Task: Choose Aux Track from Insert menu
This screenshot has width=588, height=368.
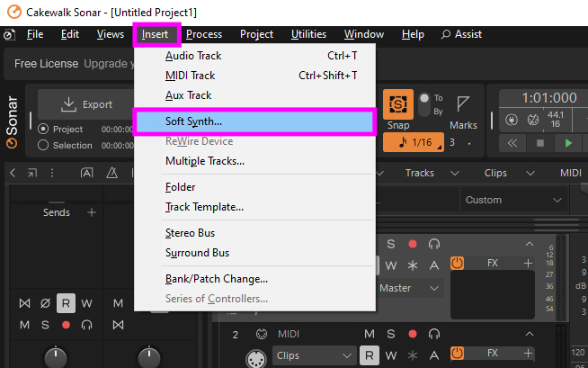Action: (x=255, y=95)
